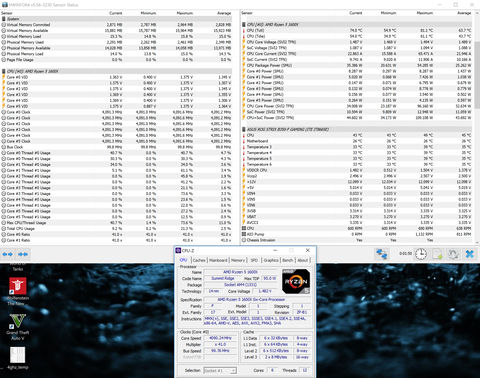Start logging with the sheet-and-plus icon

(437, 254)
